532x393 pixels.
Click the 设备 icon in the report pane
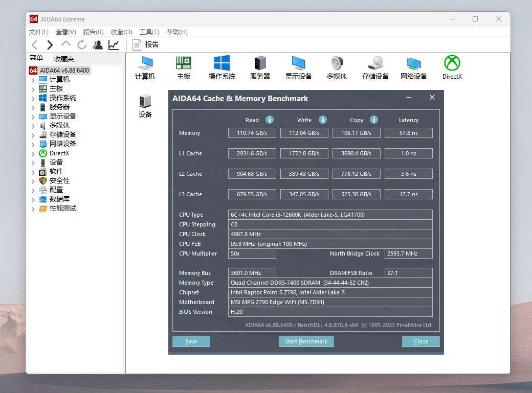click(x=145, y=105)
